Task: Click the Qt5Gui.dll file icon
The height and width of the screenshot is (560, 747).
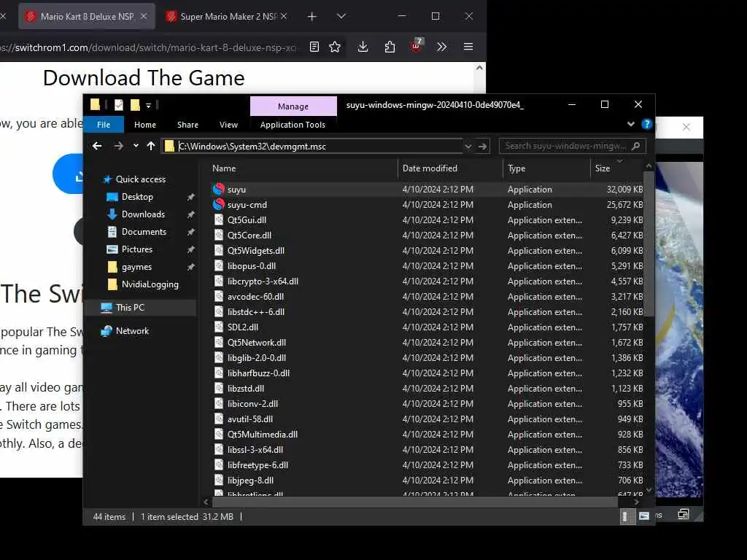Action: coord(219,220)
